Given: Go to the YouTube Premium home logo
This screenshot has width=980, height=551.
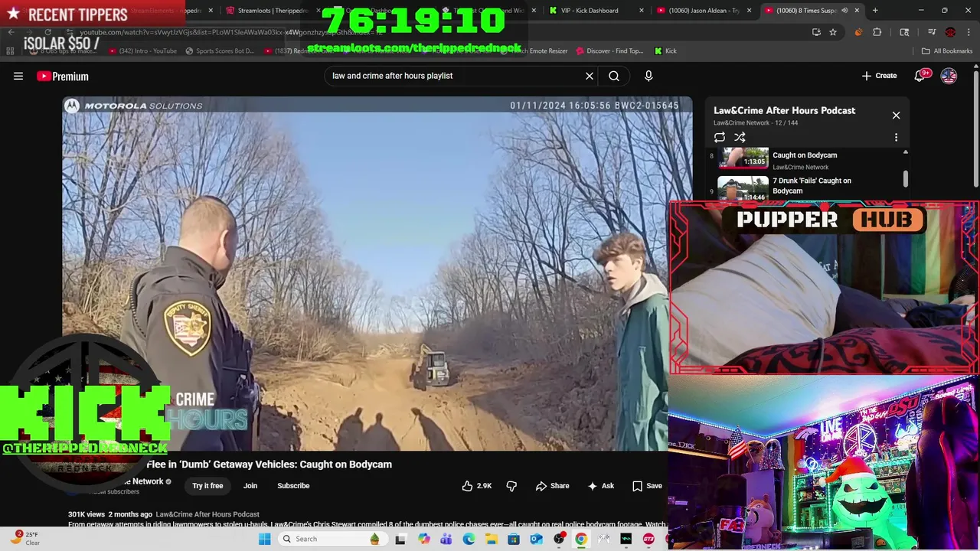Looking at the screenshot, I should pyautogui.click(x=63, y=76).
